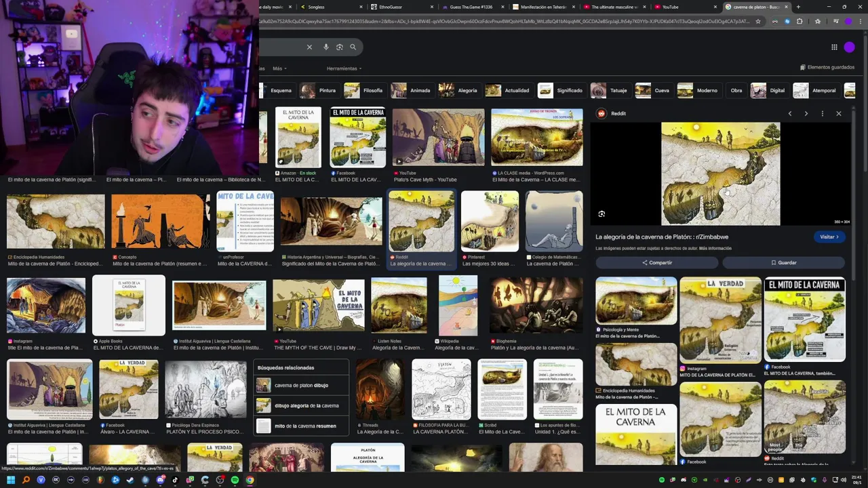This screenshot has height=488, width=868.
Task: Open the Elementos guardados link
Action: pos(827,67)
